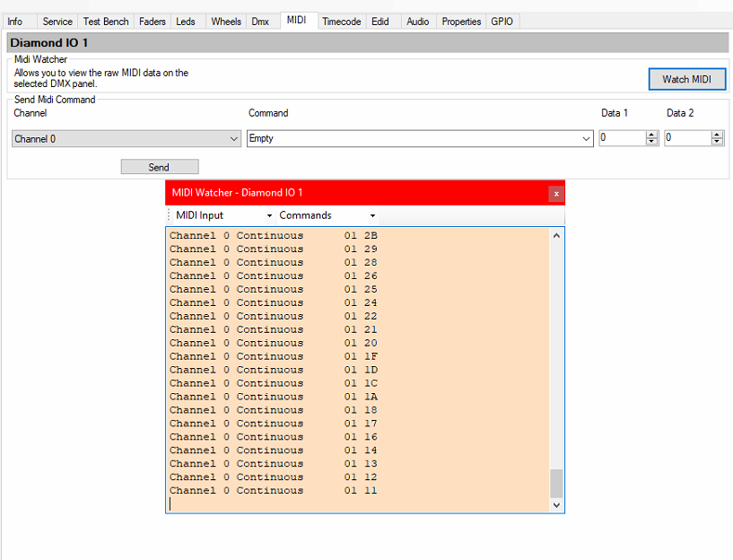The width and height of the screenshot is (733, 560).
Task: Switch to the Faders tab
Action: [152, 22]
